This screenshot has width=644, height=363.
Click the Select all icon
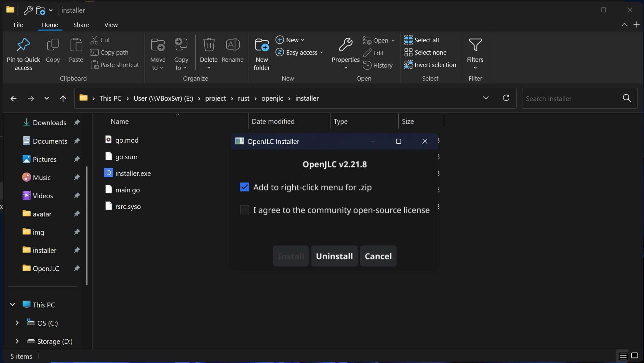click(408, 40)
